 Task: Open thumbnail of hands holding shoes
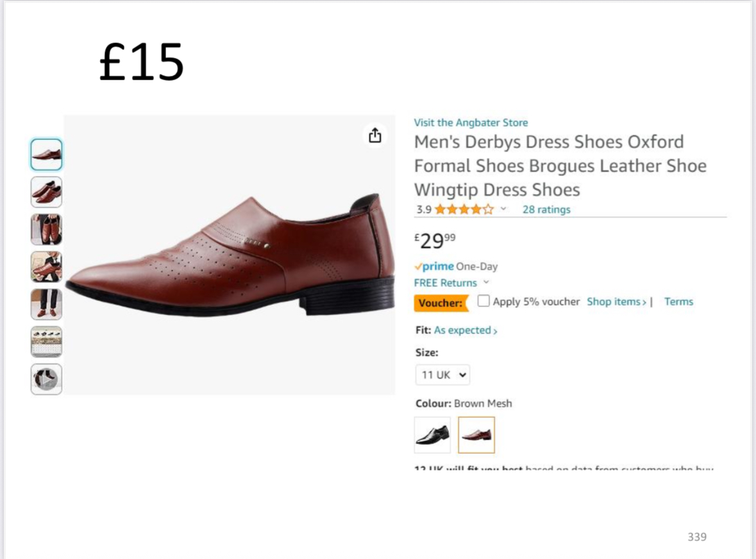(46, 230)
